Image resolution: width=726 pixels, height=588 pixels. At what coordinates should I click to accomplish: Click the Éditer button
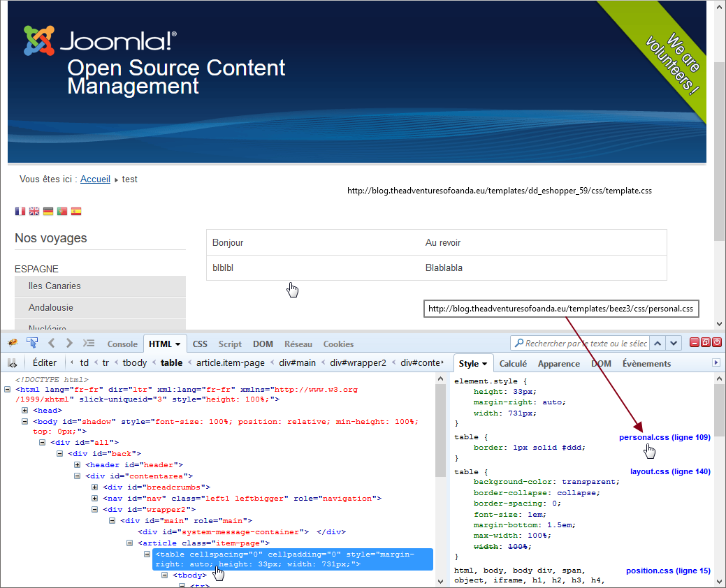coord(45,363)
